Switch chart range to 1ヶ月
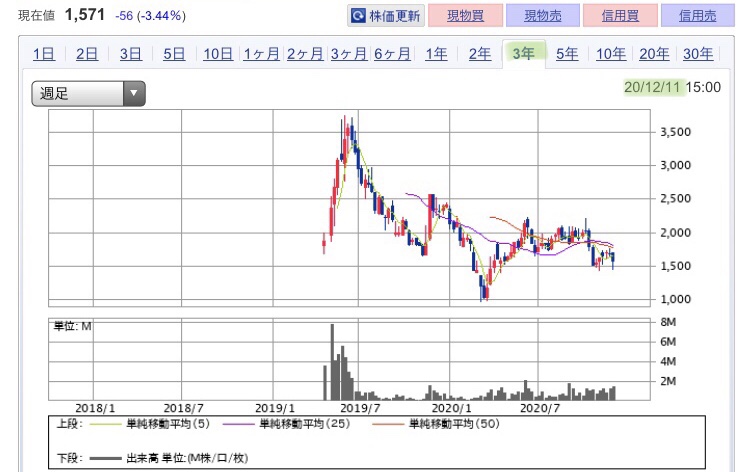Image resolution: width=749 pixels, height=472 pixels. point(261,54)
